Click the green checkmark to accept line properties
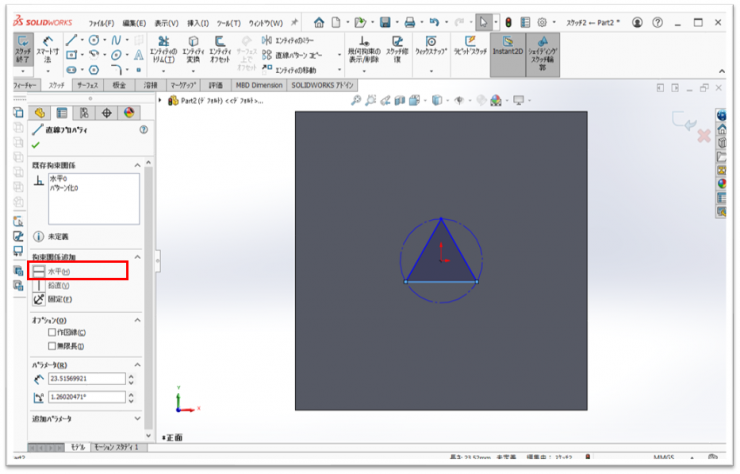Viewport: 740px width, 474px height. (x=36, y=145)
